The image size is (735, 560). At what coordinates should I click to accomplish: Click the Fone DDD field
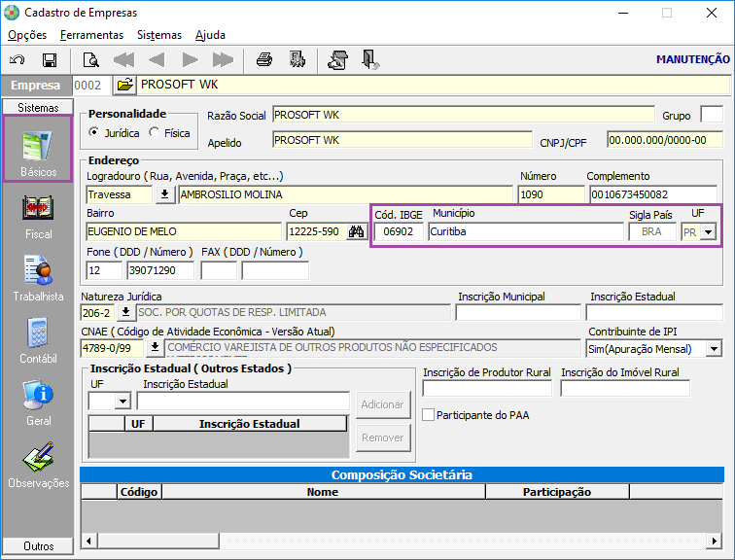[104, 270]
